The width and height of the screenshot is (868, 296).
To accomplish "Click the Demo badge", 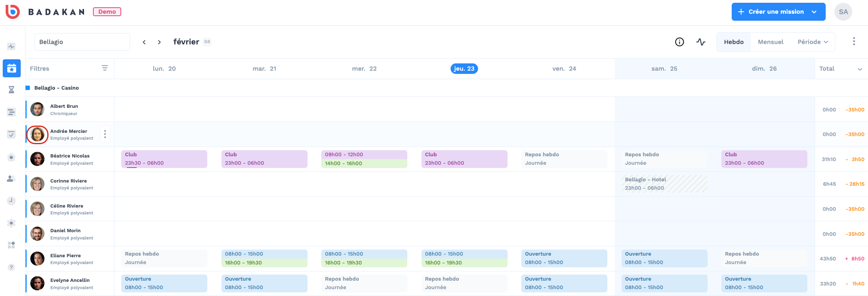I will [107, 12].
